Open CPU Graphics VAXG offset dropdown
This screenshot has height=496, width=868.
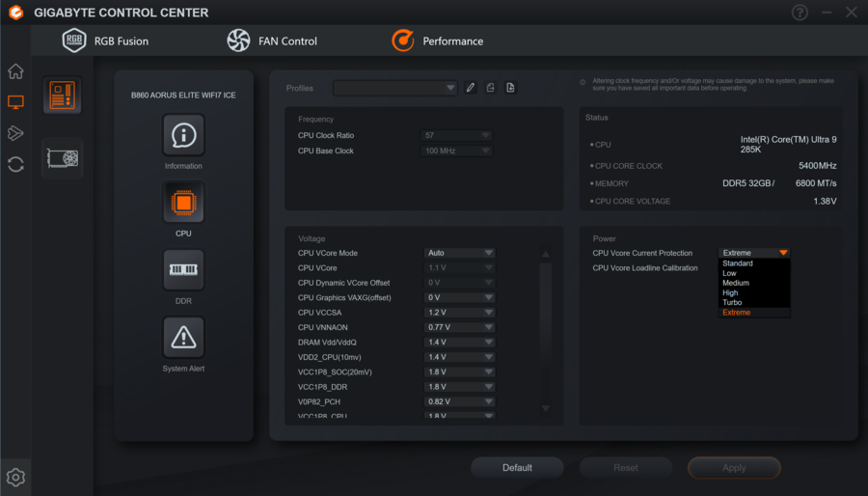click(459, 297)
